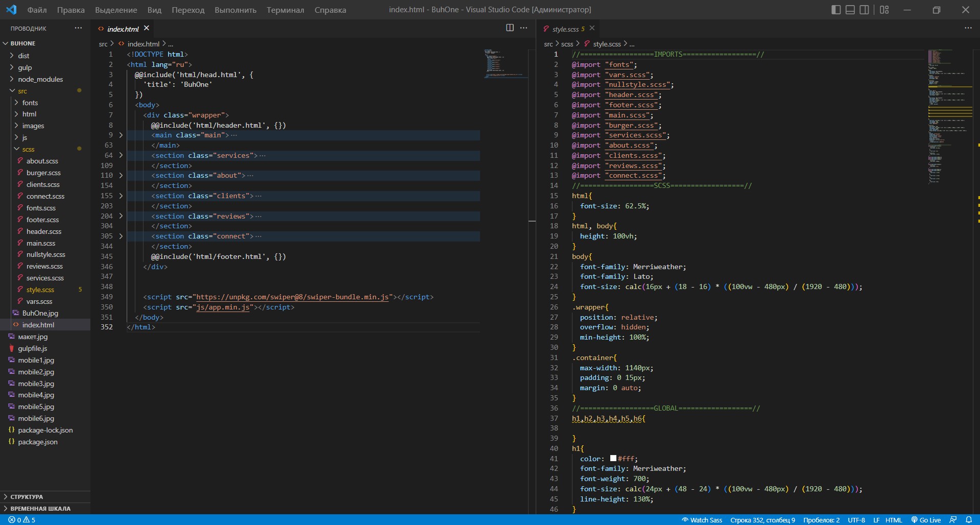Click cursor position Строка 352 indicator
The width and height of the screenshot is (980, 525).
tap(762, 520)
